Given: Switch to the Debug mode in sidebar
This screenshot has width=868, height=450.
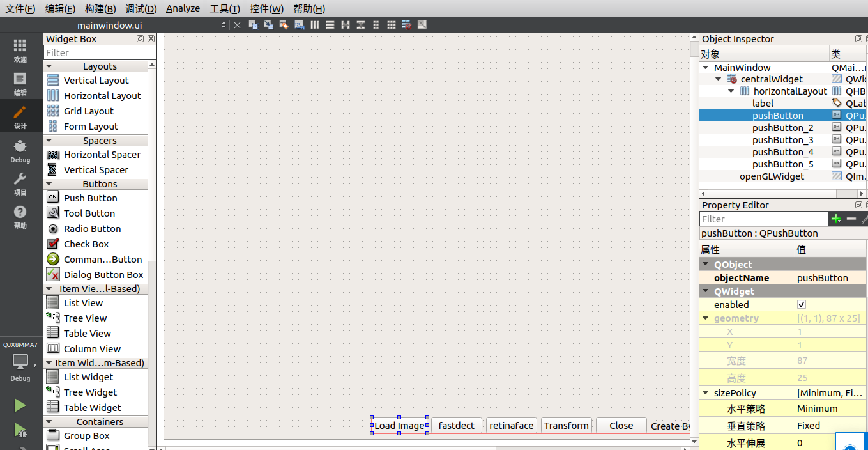Looking at the screenshot, I should 20,151.
